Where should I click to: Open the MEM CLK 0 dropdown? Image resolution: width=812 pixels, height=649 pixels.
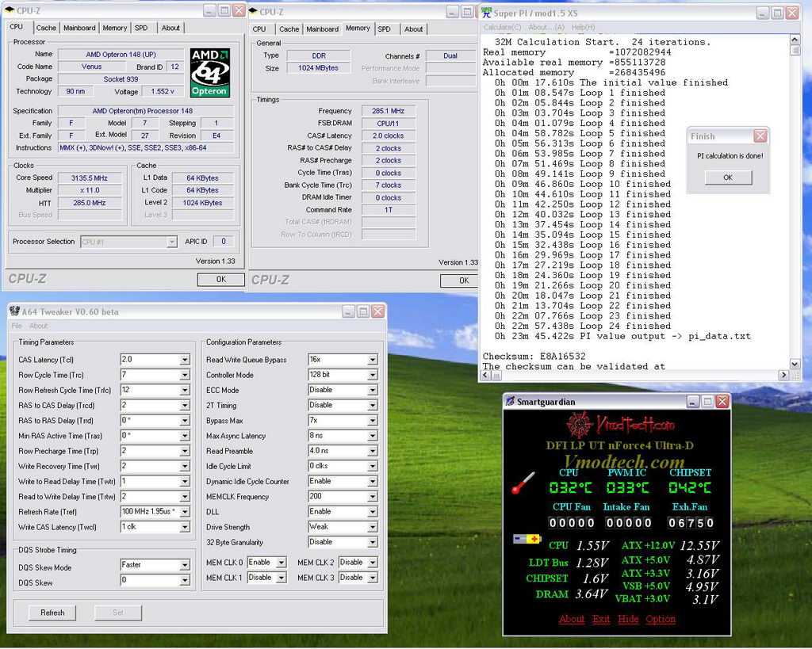[280, 563]
